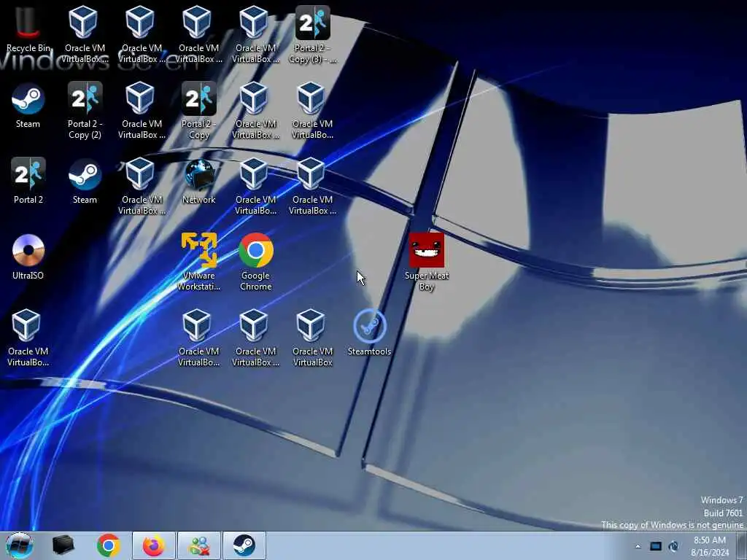The width and height of the screenshot is (747, 560).
Task: Select the Portal 2 - Copy (3) shortcut
Action: tap(312, 34)
